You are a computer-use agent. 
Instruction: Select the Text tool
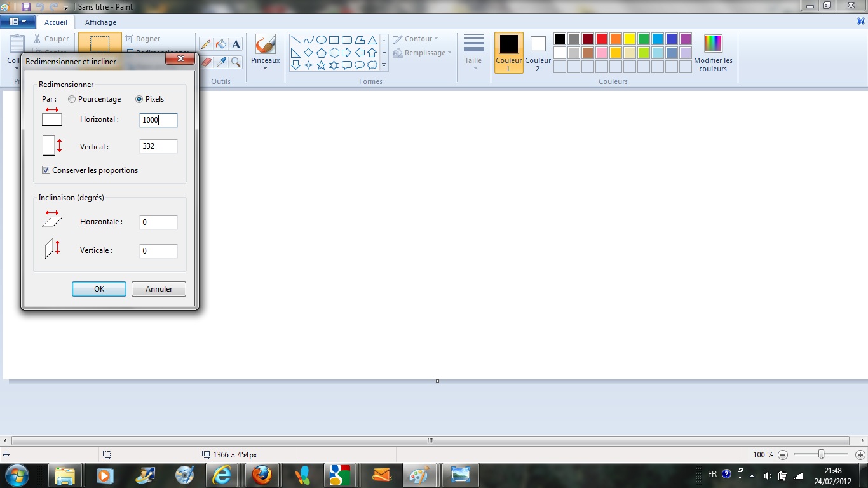[236, 44]
